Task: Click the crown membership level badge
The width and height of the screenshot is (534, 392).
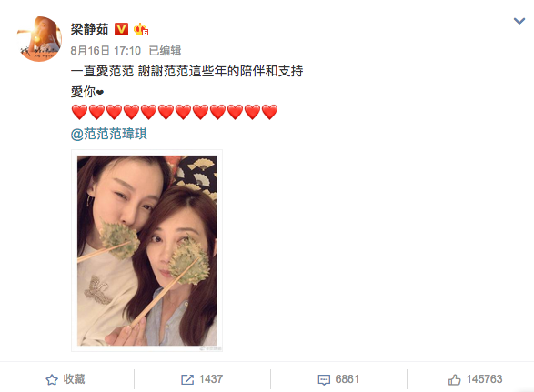Action: click(x=141, y=29)
